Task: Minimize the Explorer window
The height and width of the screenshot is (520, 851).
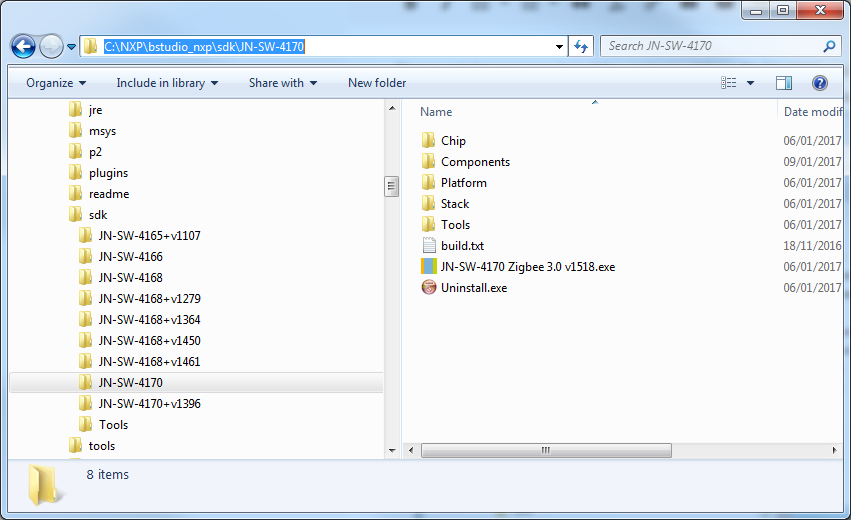Action: [x=757, y=11]
